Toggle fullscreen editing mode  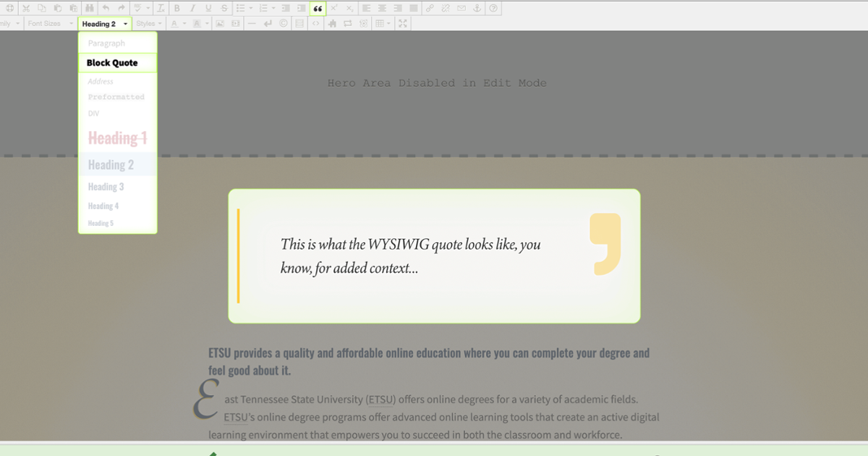(403, 23)
